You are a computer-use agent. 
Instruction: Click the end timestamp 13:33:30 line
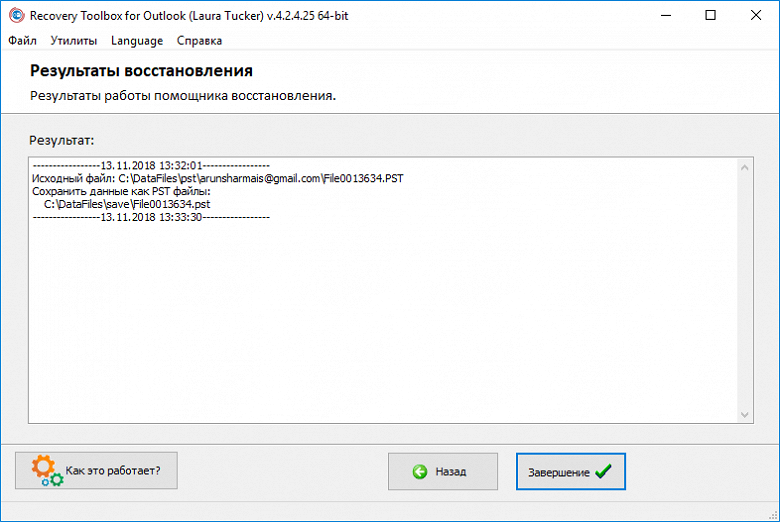[x=150, y=217]
